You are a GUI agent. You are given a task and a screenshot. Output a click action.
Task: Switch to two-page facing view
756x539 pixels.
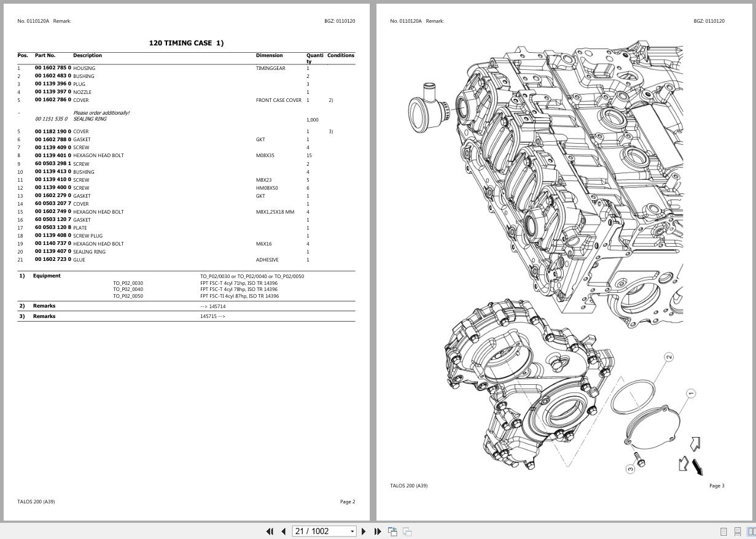751,532
